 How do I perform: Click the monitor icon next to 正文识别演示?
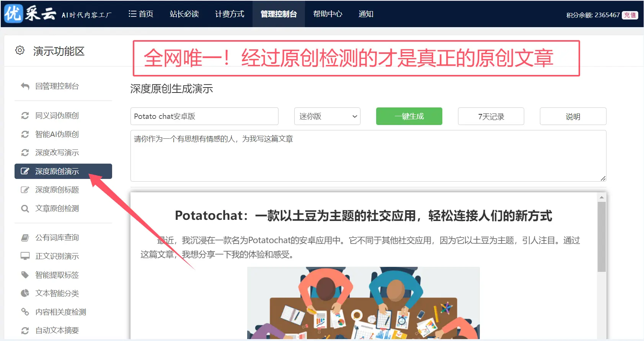pyautogui.click(x=25, y=256)
